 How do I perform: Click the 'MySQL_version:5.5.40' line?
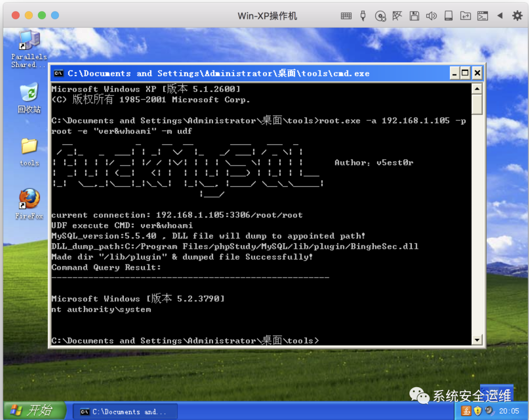[x=208, y=235]
